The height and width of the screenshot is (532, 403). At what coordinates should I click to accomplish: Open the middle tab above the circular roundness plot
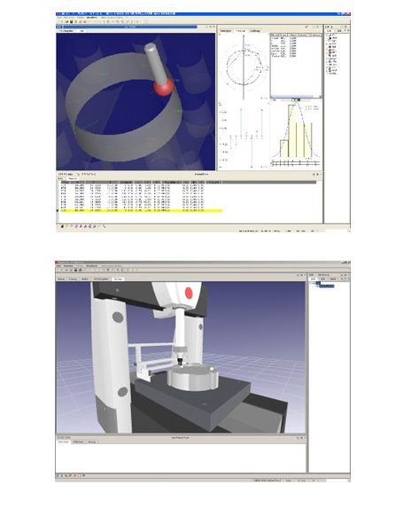point(241,31)
